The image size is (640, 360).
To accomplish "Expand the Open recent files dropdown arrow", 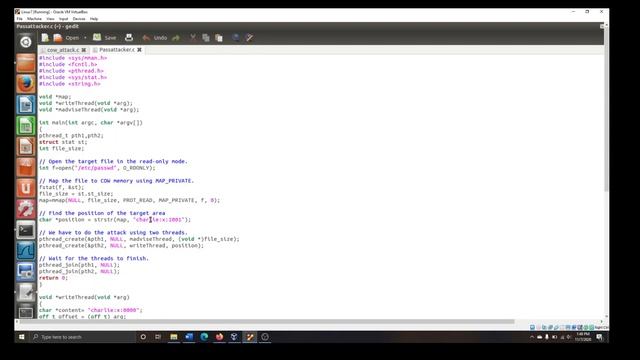I will (85, 38).
